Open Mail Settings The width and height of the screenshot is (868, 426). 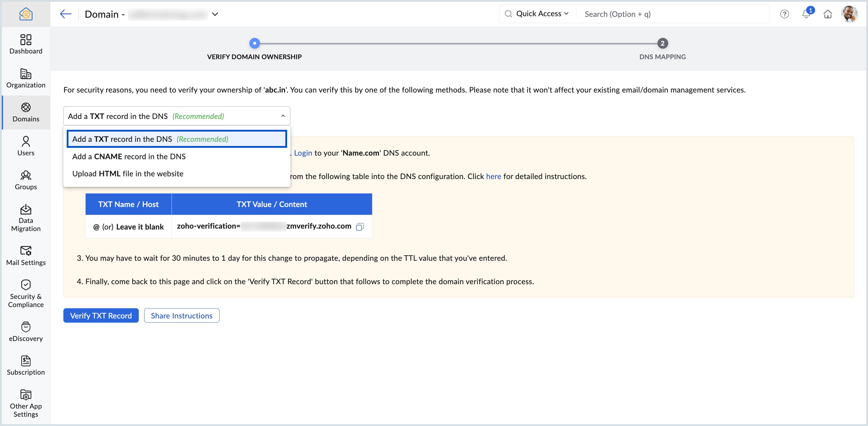(x=26, y=256)
